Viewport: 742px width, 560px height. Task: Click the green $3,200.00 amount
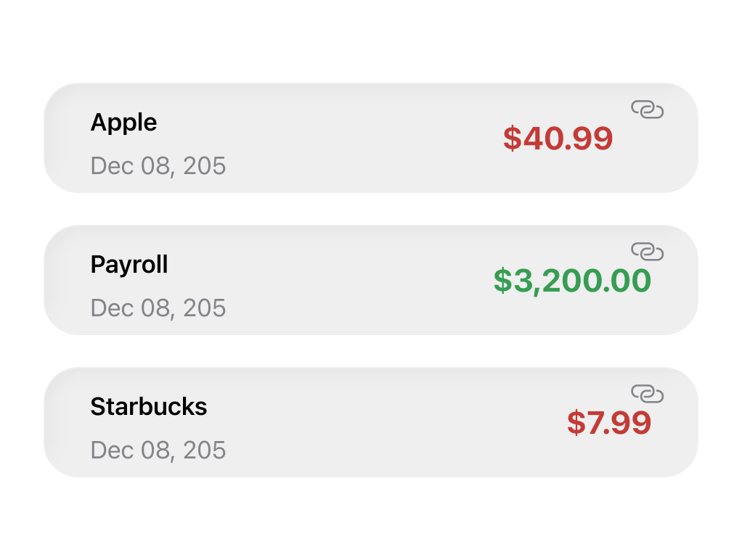coord(571,281)
